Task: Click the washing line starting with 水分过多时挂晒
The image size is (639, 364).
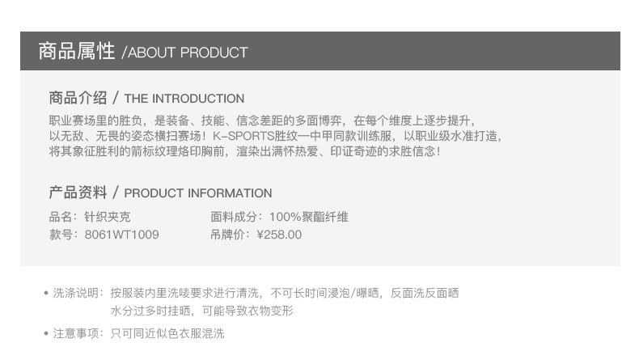Action: click(x=201, y=311)
